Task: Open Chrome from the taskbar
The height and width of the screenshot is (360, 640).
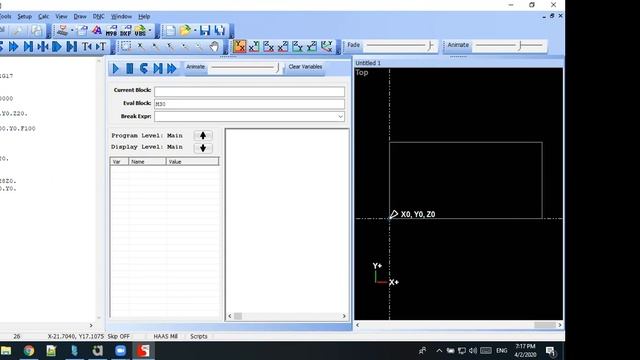Action: 29,351
